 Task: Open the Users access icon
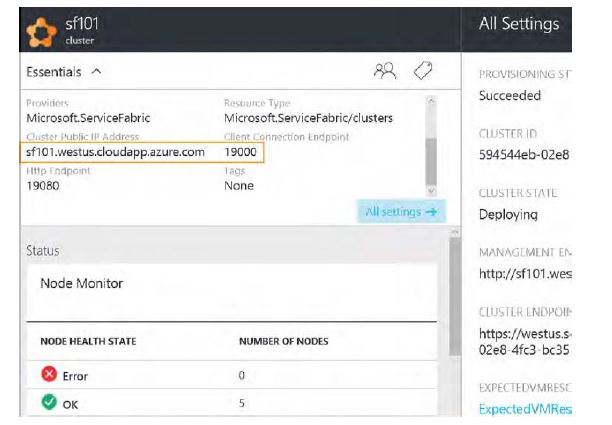(385, 71)
